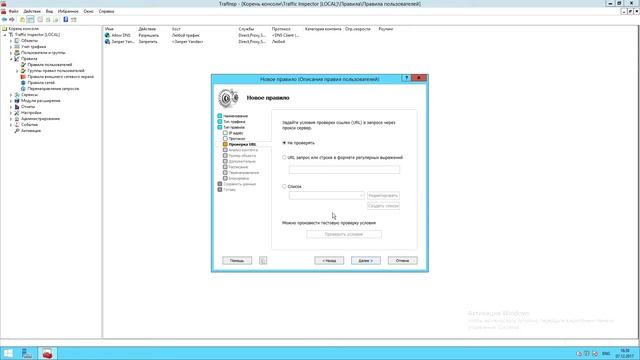
Task: Click the "Создать список" button
Action: 383,206
